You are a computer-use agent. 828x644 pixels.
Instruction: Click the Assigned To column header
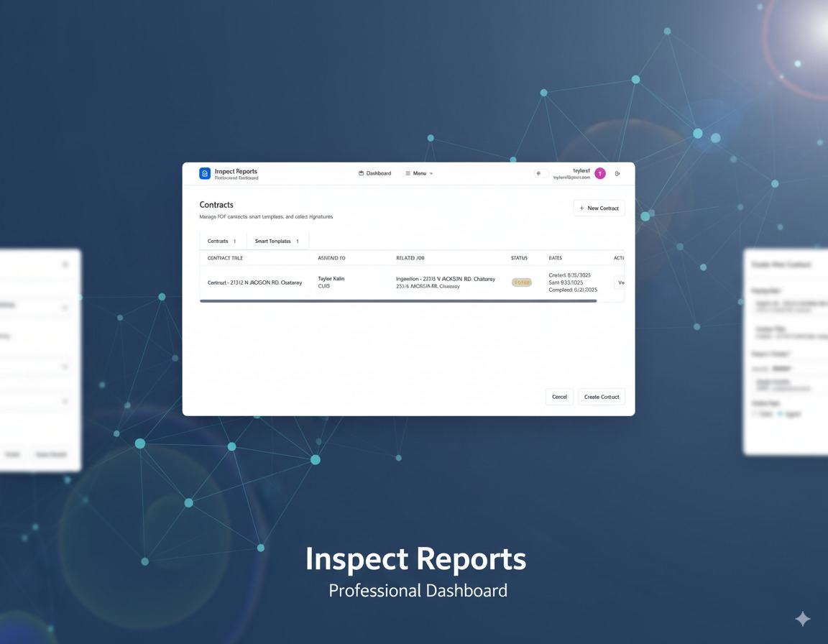click(331, 258)
